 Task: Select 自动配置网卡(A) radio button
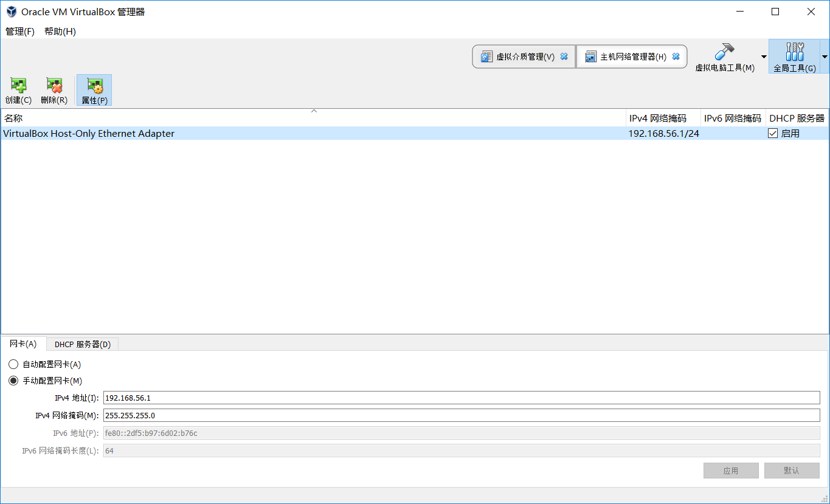coord(13,364)
